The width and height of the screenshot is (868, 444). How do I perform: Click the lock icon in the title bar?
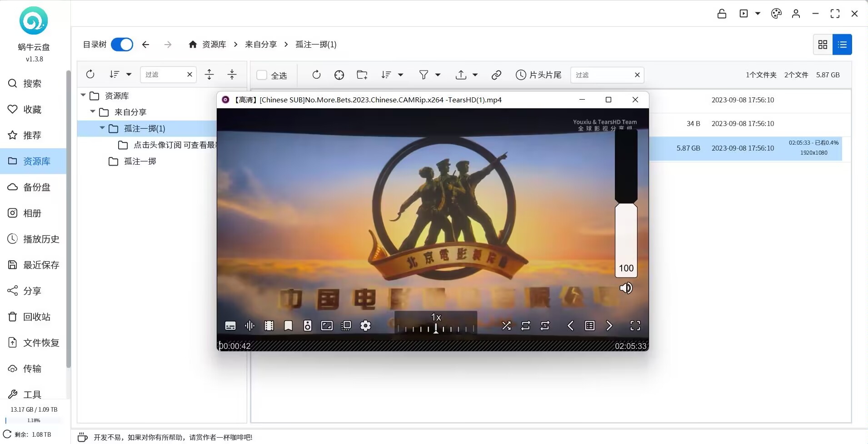(x=722, y=14)
